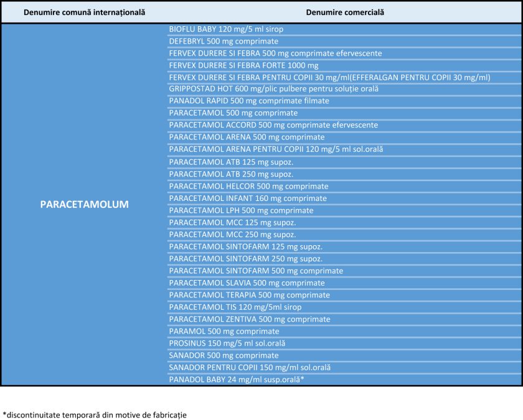Click PANADOL BABY 24 mg/ml susp.orală* row
Screen dimensions: 523x420
[x=344, y=380]
